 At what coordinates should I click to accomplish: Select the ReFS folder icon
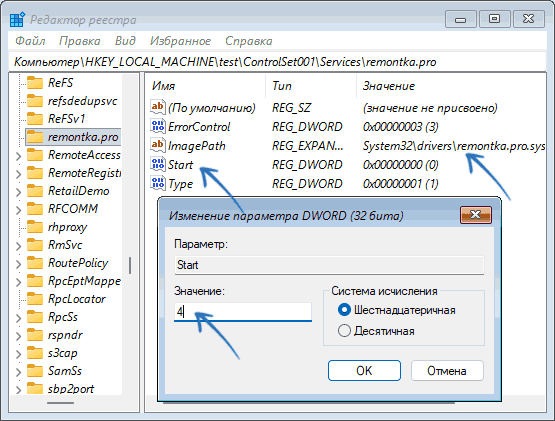point(35,83)
